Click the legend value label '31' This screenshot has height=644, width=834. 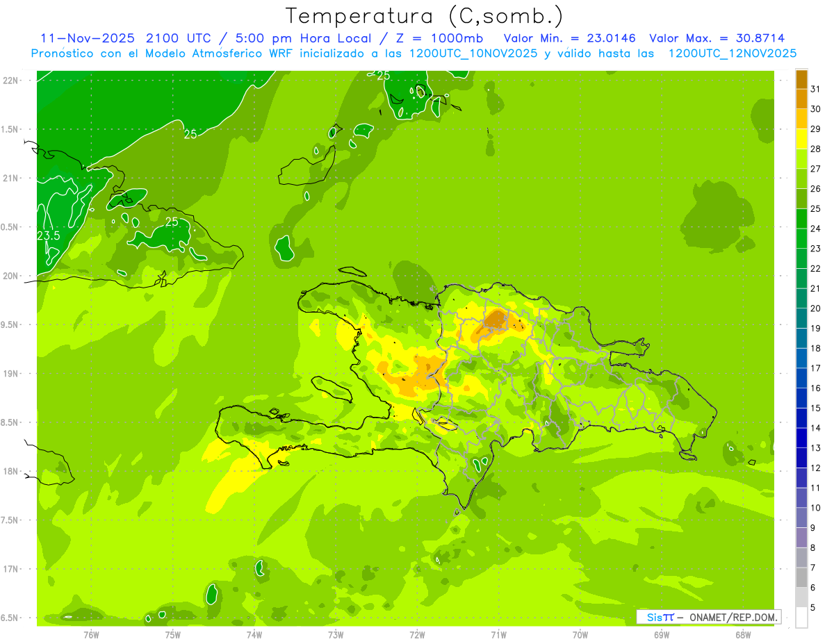point(815,89)
